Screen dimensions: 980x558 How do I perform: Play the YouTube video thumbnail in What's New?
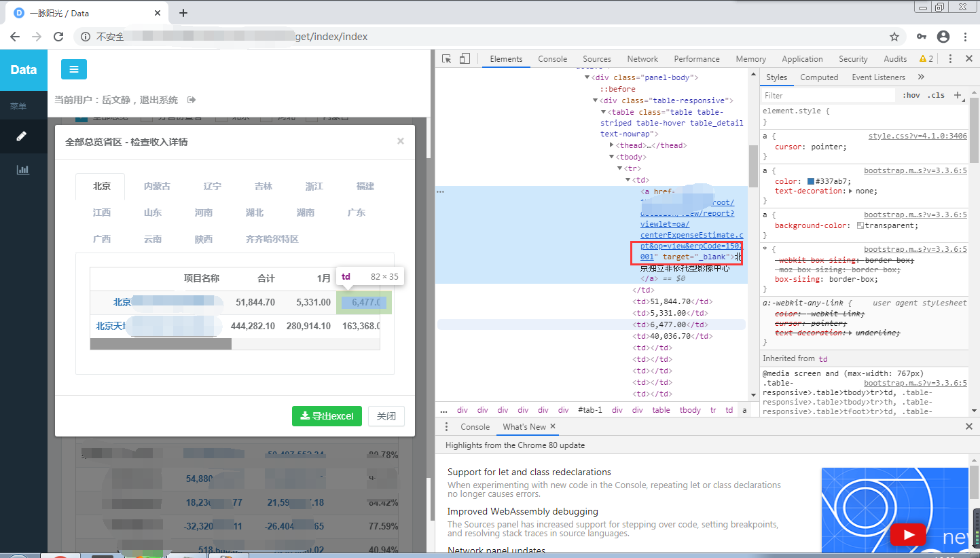tap(908, 534)
